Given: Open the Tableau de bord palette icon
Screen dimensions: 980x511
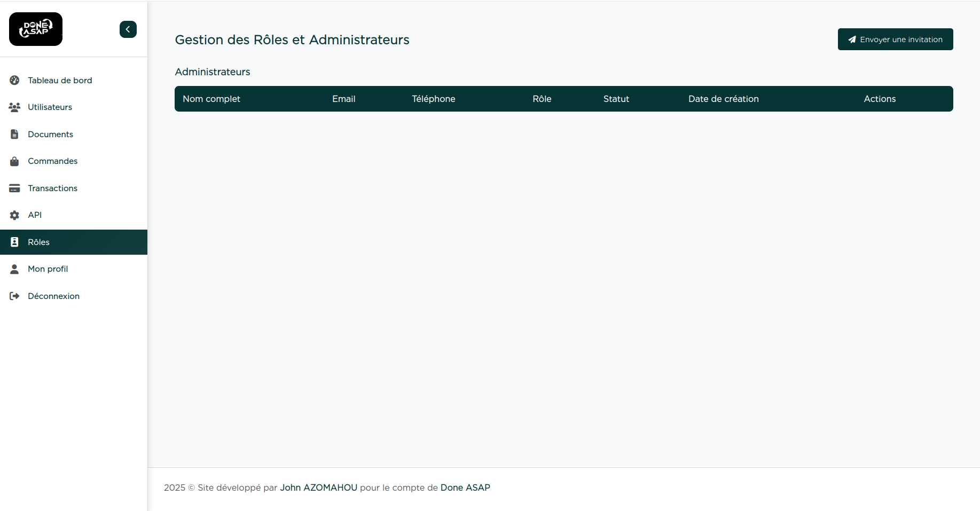Looking at the screenshot, I should coord(14,80).
